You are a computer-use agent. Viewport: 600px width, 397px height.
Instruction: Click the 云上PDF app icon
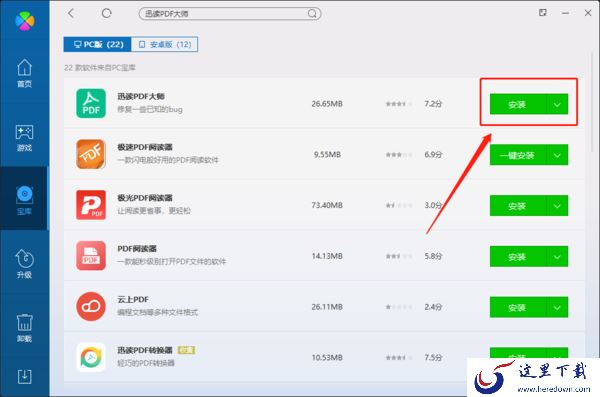tap(91, 306)
